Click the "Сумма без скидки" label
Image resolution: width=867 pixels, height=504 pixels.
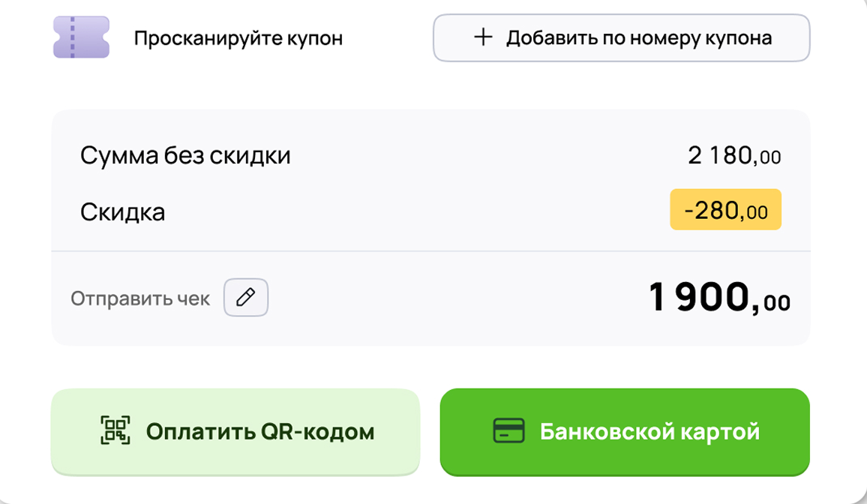point(185,156)
